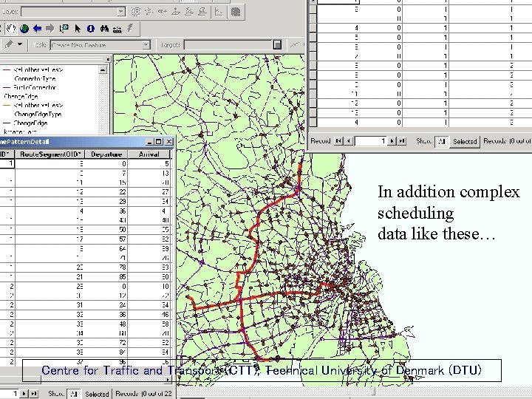Click the record number field in upper-right table
The width and height of the screenshot is (532, 399).
[370, 141]
